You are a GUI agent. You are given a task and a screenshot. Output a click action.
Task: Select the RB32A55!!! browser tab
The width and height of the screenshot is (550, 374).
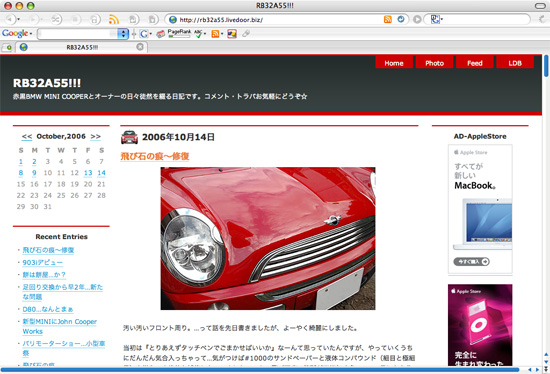pyautogui.click(x=81, y=47)
